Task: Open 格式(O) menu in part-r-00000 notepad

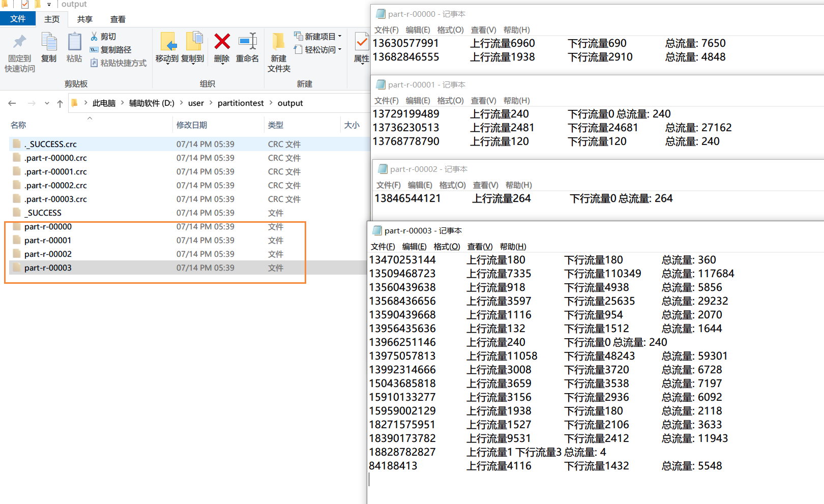Action: (450, 30)
